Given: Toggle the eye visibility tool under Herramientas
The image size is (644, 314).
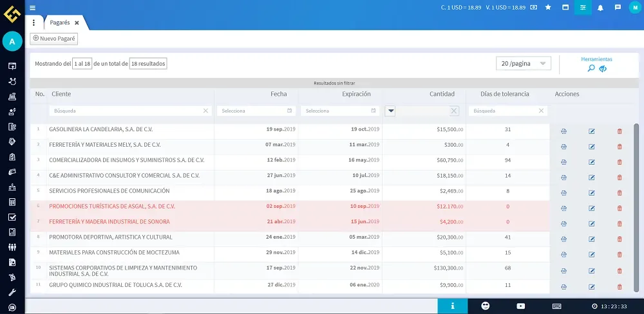Looking at the screenshot, I should click(x=603, y=69).
